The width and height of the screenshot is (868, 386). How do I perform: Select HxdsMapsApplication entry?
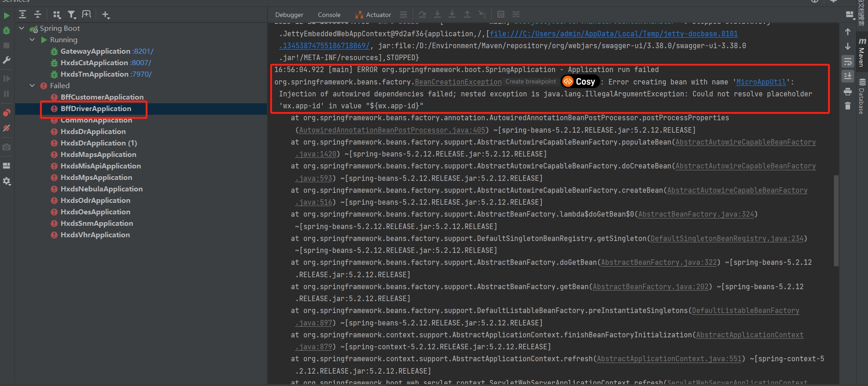click(98, 154)
